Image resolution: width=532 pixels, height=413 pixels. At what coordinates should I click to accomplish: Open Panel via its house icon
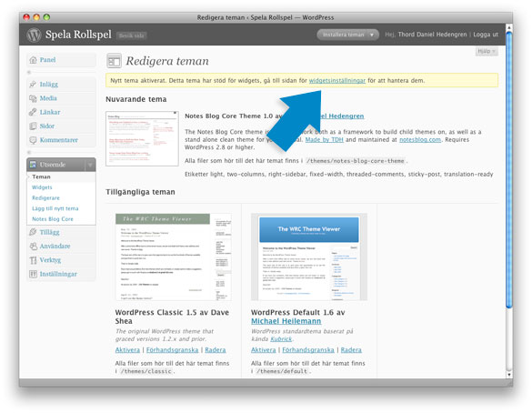33,60
